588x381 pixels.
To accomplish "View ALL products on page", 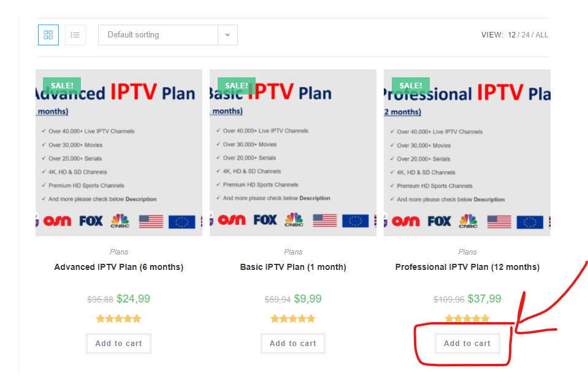I will 542,35.
